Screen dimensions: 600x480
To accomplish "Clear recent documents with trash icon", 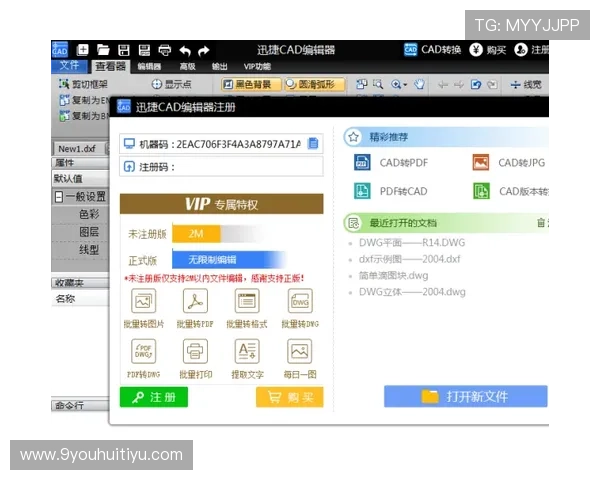I will click(x=541, y=222).
